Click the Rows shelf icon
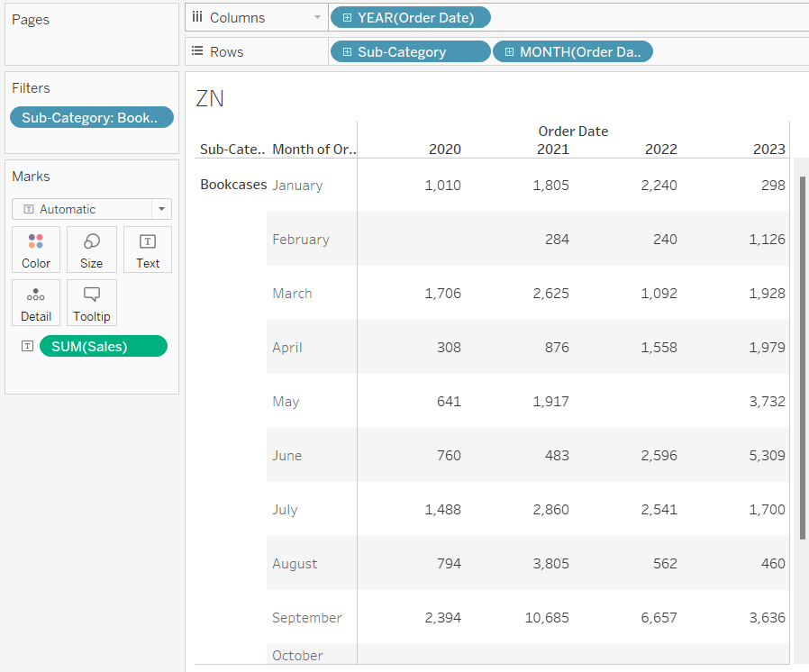809x672 pixels. point(197,51)
